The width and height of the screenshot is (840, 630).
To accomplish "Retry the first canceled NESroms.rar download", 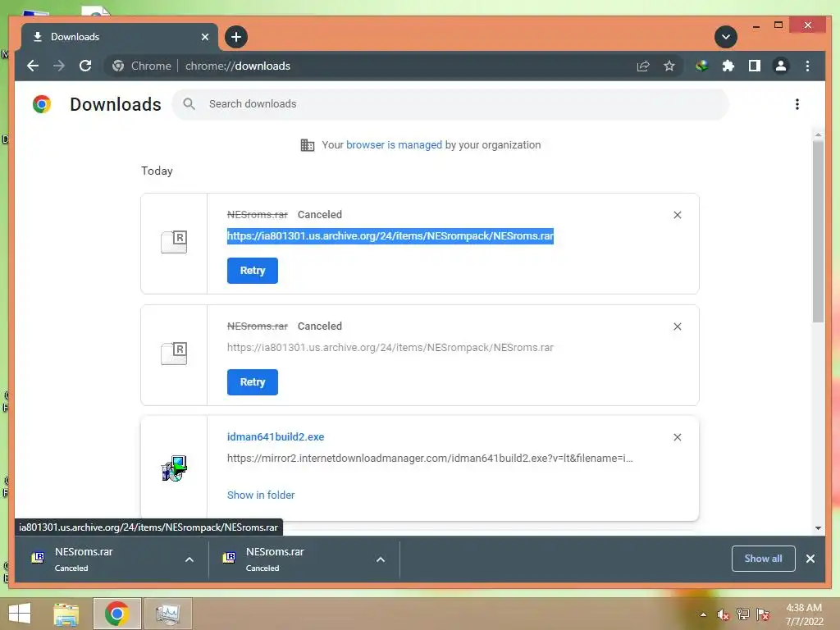I will 253,271.
